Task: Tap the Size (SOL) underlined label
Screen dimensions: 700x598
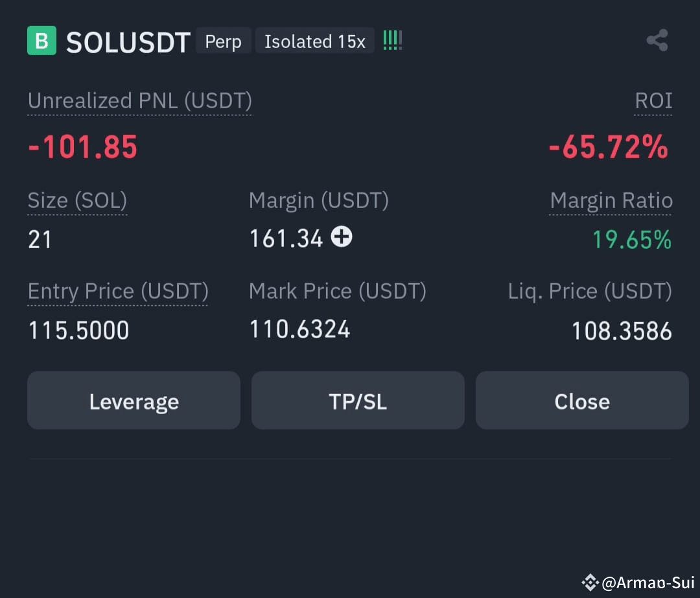Action: tap(77, 201)
